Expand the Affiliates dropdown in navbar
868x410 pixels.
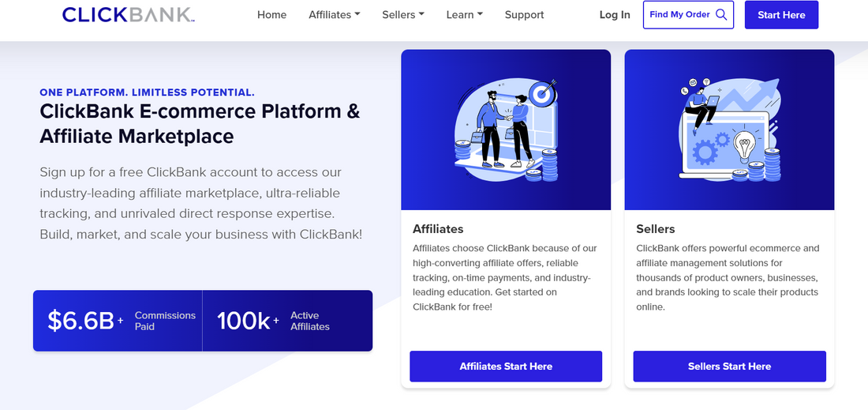tap(335, 15)
